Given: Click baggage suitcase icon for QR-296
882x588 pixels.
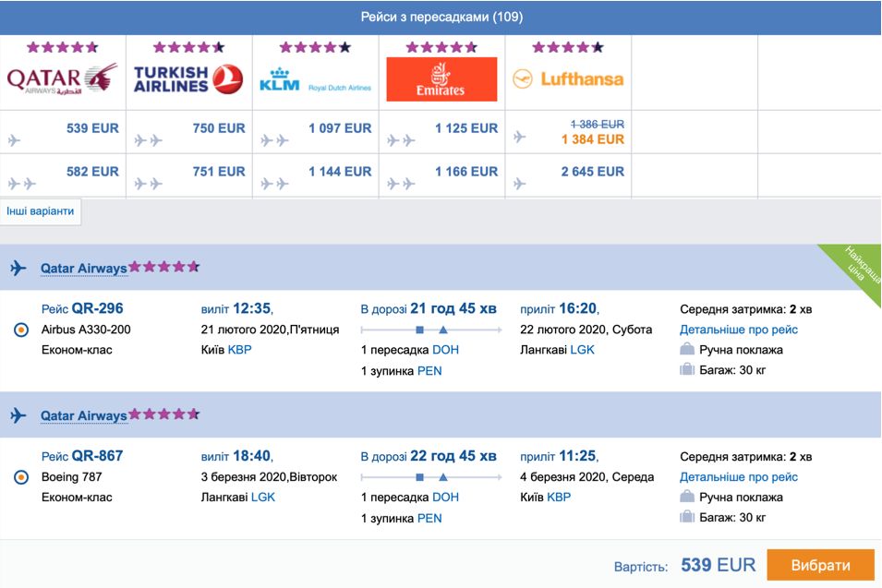Looking at the screenshot, I should pyautogui.click(x=687, y=369).
